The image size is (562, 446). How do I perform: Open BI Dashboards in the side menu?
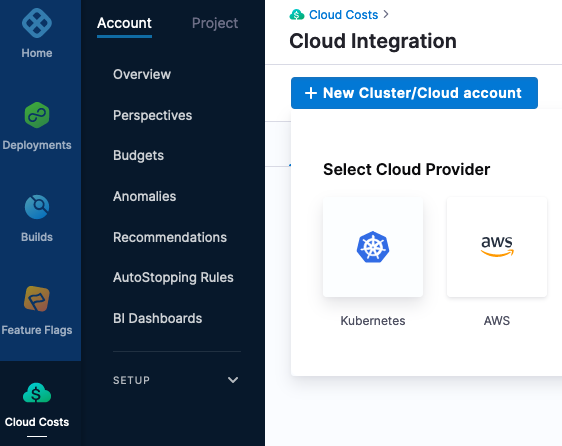click(x=157, y=318)
